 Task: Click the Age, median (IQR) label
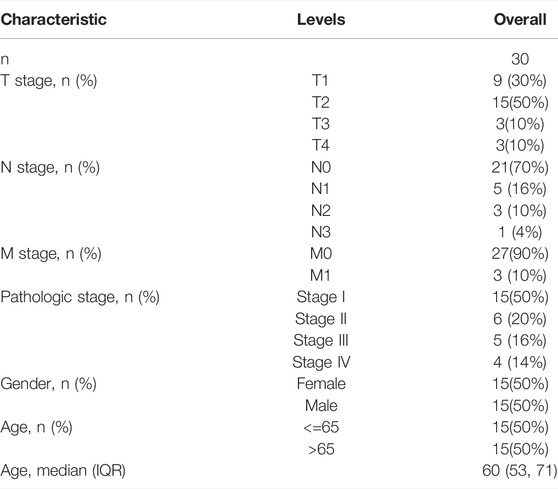click(63, 471)
